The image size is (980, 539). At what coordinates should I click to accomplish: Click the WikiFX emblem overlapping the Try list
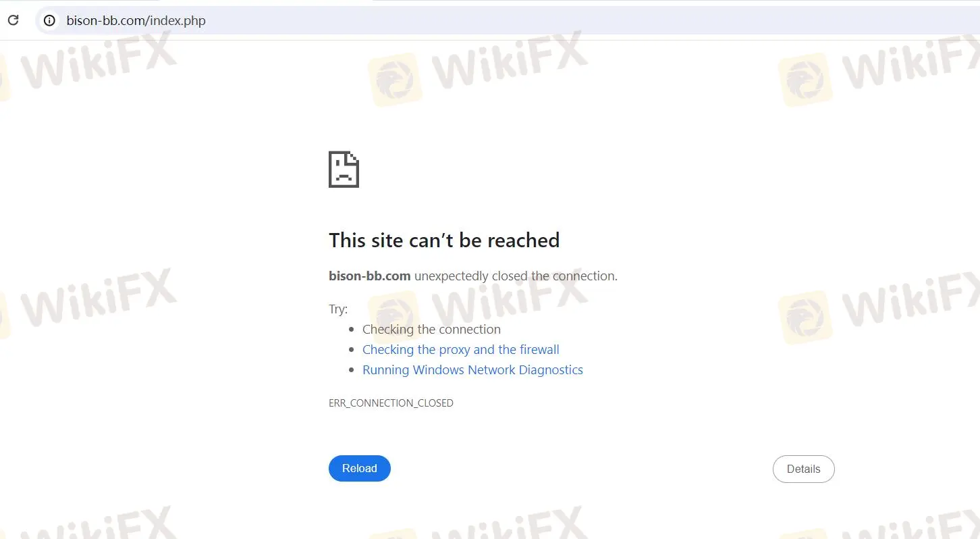click(395, 317)
